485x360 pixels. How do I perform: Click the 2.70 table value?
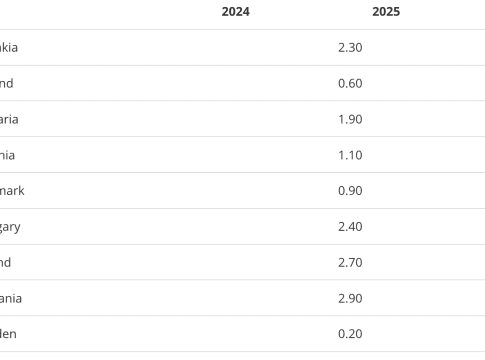coord(350,263)
